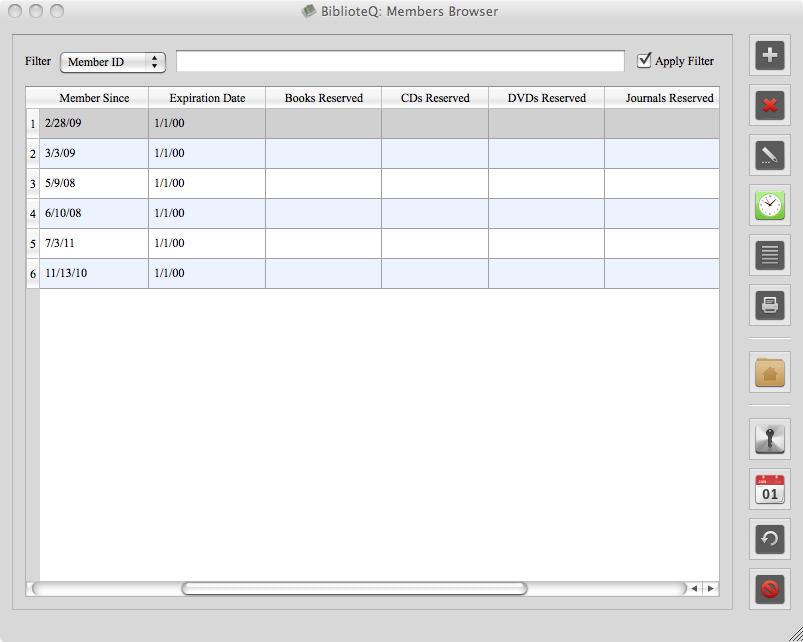
Task: Select the member since 7/3/11 cell
Action: click(x=94, y=243)
